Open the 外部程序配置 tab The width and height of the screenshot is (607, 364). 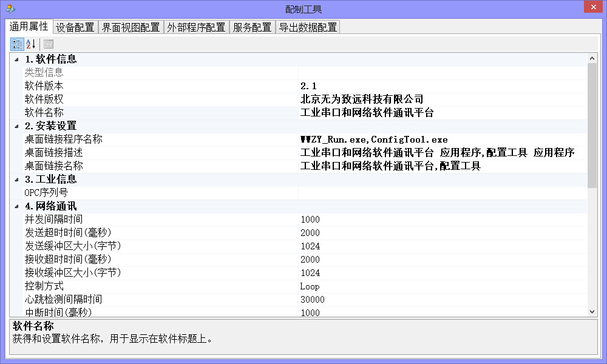[196, 27]
